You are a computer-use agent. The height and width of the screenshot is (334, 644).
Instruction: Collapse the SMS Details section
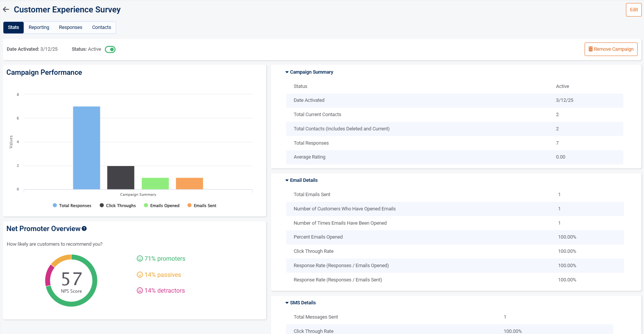pyautogui.click(x=287, y=303)
